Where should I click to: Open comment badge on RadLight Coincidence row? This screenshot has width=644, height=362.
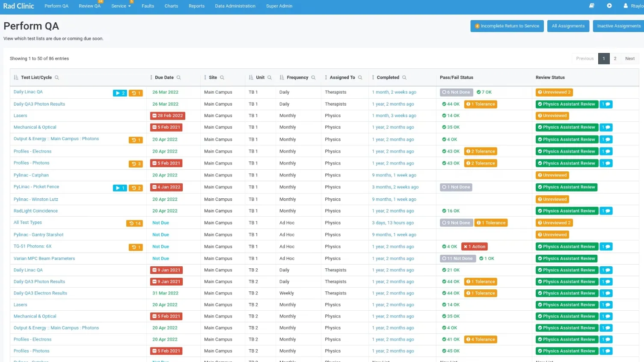click(606, 211)
